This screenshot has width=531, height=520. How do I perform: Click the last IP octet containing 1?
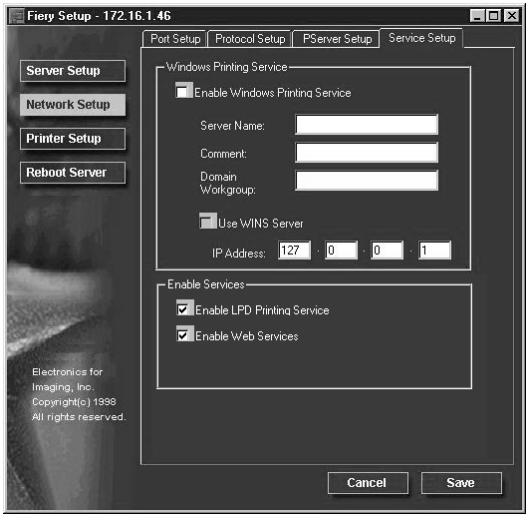coord(434,250)
